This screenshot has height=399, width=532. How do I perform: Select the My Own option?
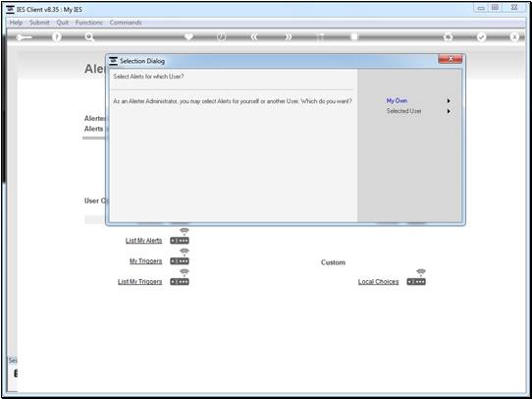point(397,101)
